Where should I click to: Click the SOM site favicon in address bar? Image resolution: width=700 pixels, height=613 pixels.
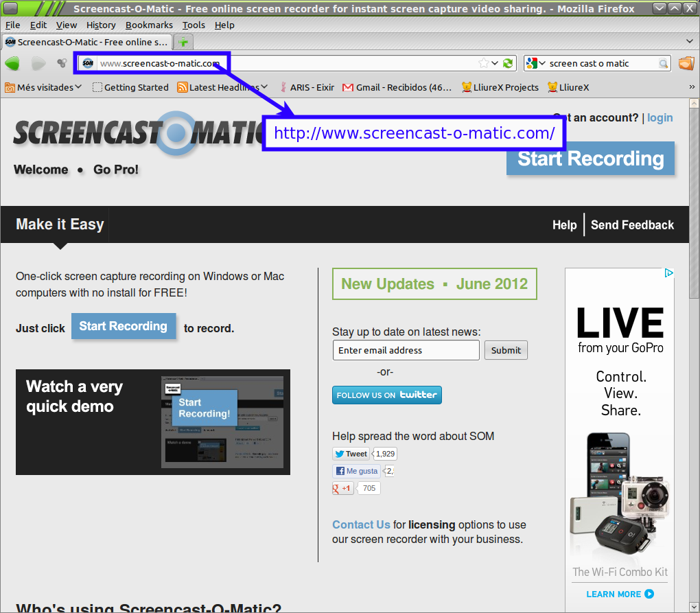coord(88,63)
